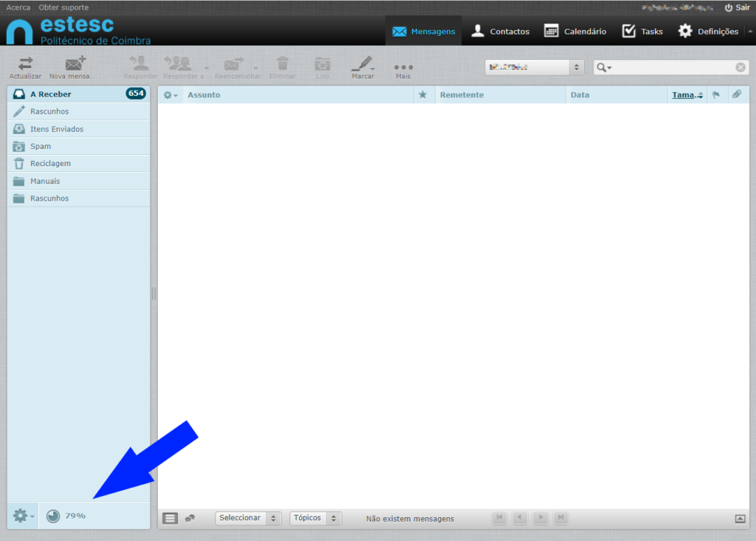Open the Reciclagem trash folder
Screen dimensions: 756x541
coord(78,163)
